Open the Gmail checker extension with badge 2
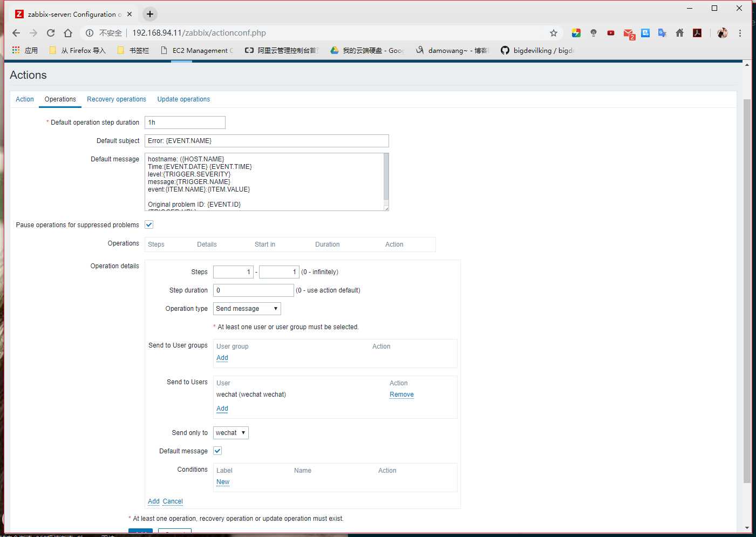 (629, 34)
